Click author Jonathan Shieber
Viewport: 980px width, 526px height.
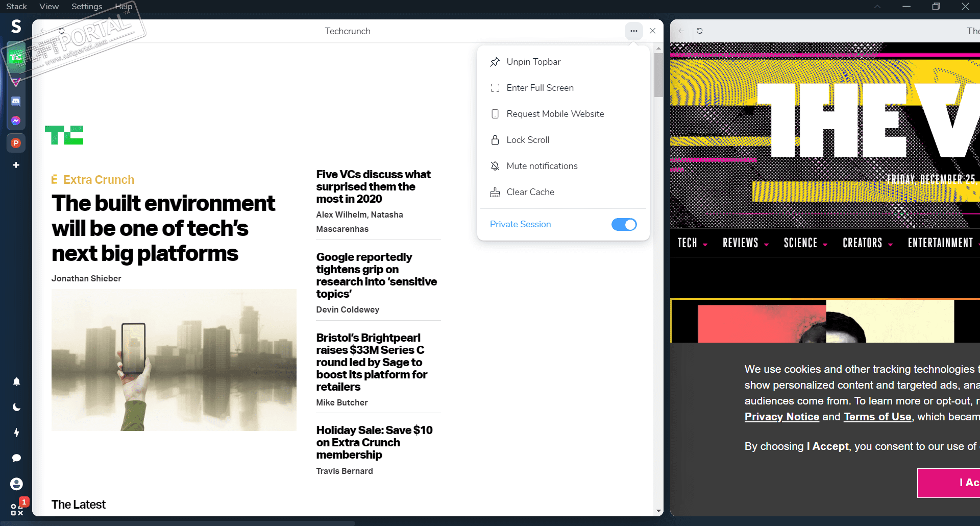click(x=86, y=279)
